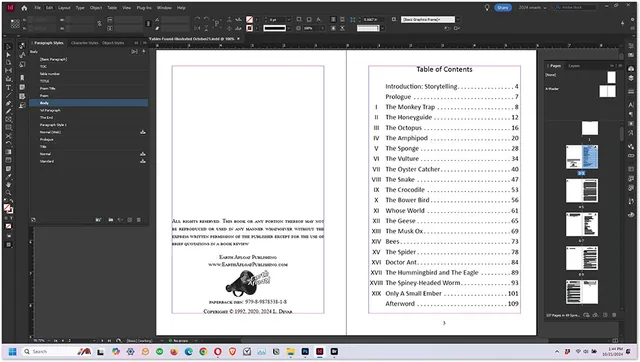Image resolution: width=640 pixels, height=362 pixels.
Task: Open the Object menu
Action: (x=96, y=8)
